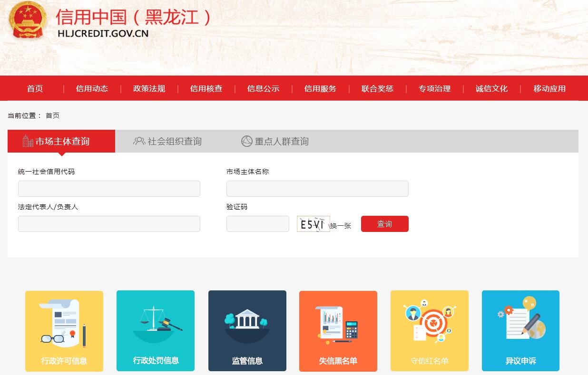Click the building icon on 市场主体查询 tab
Viewport: 588px width, 375px height.
[x=28, y=141]
